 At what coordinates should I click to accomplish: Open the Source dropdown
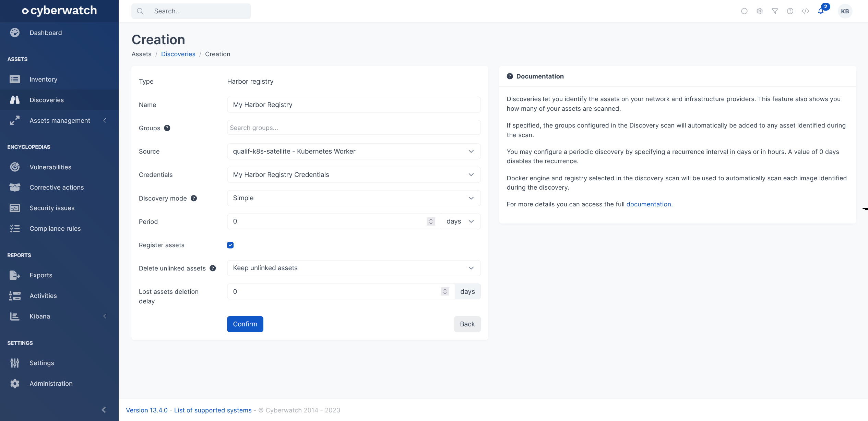point(354,151)
